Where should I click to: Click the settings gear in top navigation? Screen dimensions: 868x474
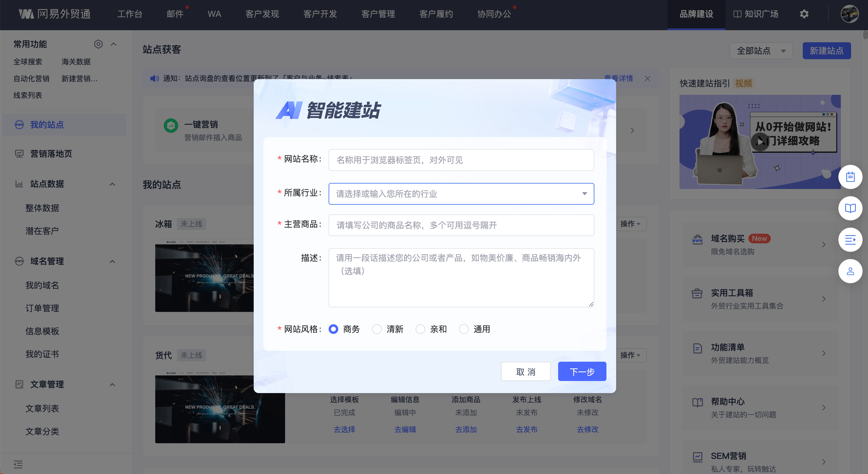point(804,14)
